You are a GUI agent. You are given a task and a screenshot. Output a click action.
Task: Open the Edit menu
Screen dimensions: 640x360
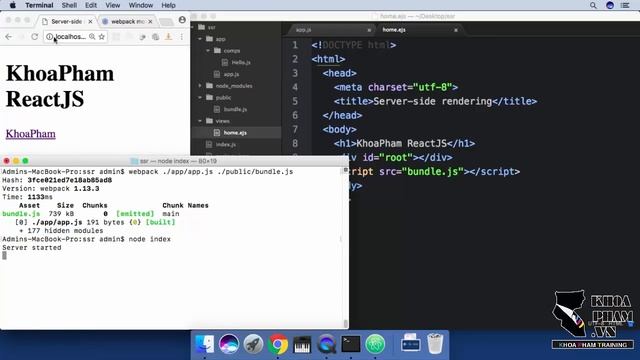coord(91,5)
